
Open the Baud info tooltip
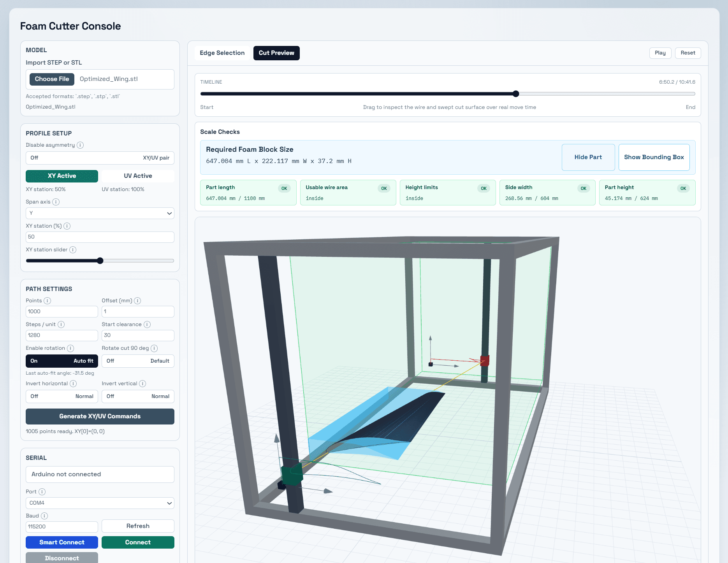click(x=44, y=516)
